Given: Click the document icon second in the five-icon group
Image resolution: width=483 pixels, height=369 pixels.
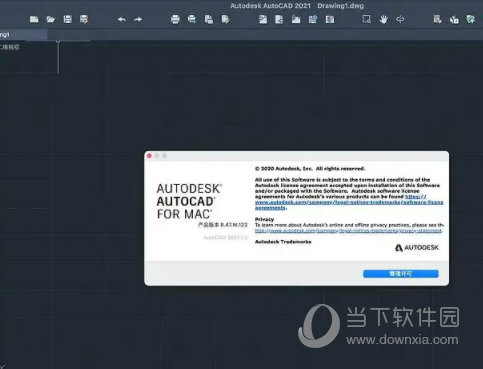Looking at the screenshot, I should (x=279, y=19).
